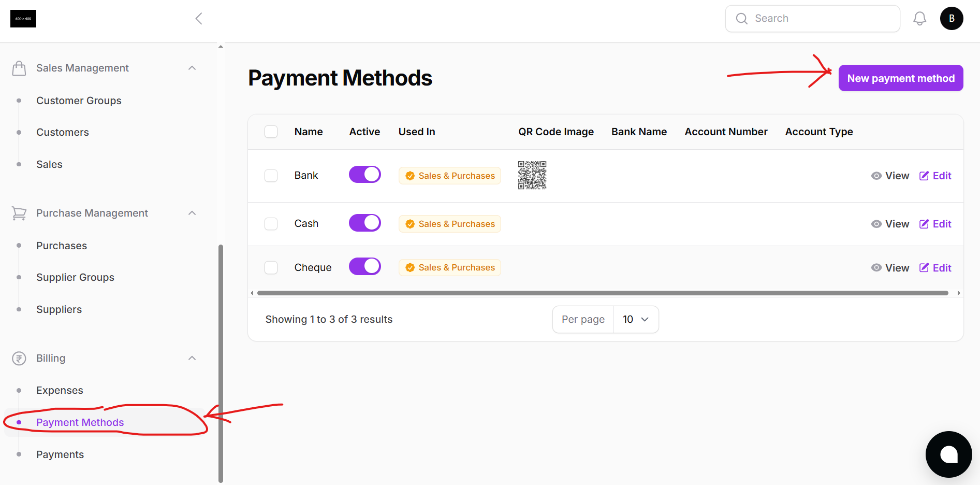This screenshot has height=485, width=980.
Task: Select the Cheque row checkbox
Action: tap(271, 267)
